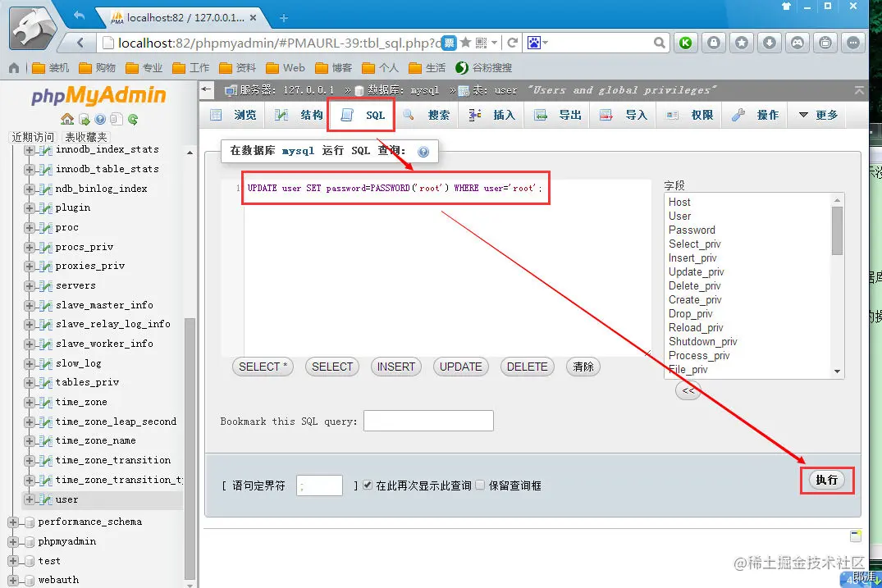882x588 pixels.
Task: Expand the test database node
Action: click(13, 561)
